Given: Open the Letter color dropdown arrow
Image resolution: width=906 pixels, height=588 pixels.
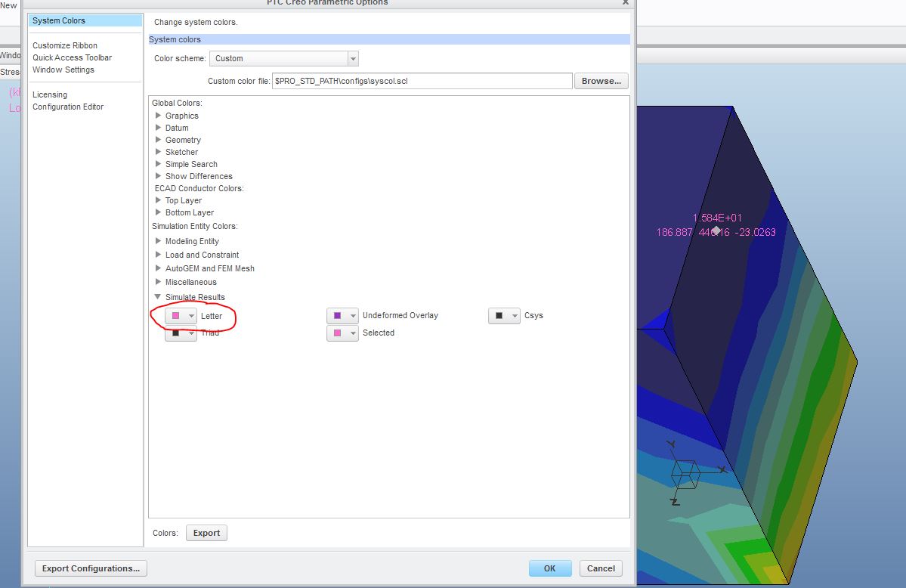Looking at the screenshot, I should click(x=191, y=316).
